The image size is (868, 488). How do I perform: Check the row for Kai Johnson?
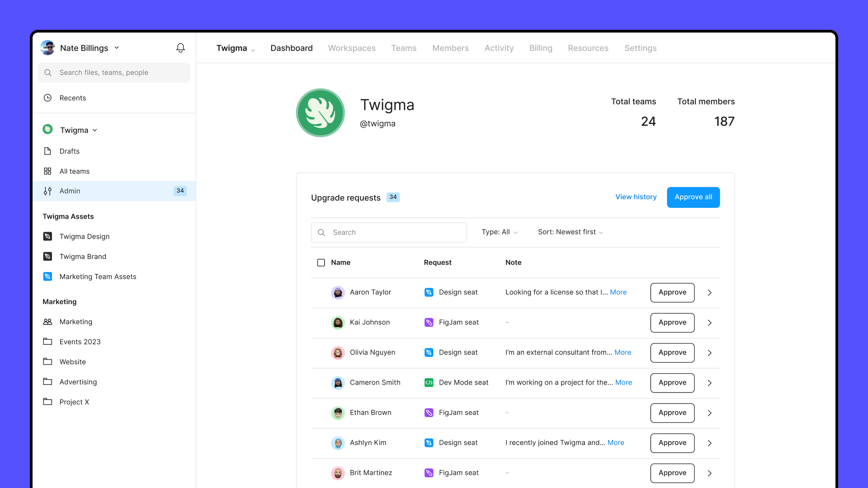click(x=321, y=322)
